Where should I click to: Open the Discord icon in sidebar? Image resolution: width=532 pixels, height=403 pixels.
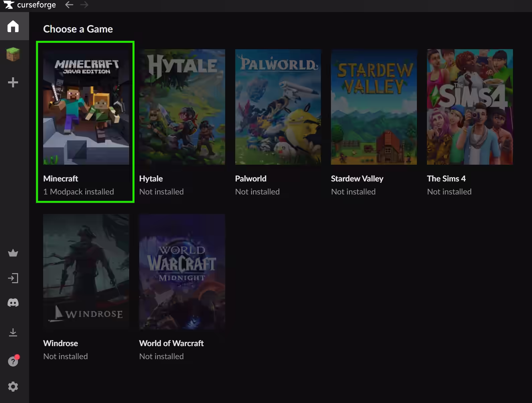click(13, 303)
